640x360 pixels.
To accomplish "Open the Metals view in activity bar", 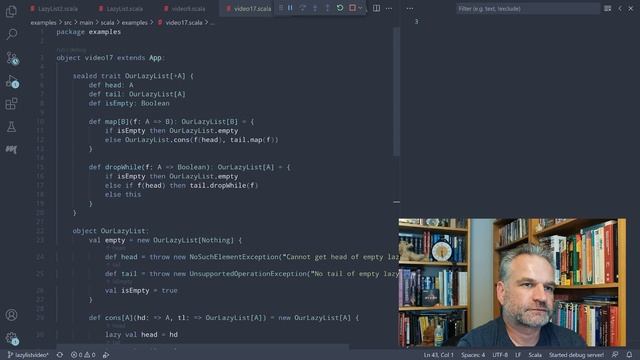I will pyautogui.click(x=11, y=149).
